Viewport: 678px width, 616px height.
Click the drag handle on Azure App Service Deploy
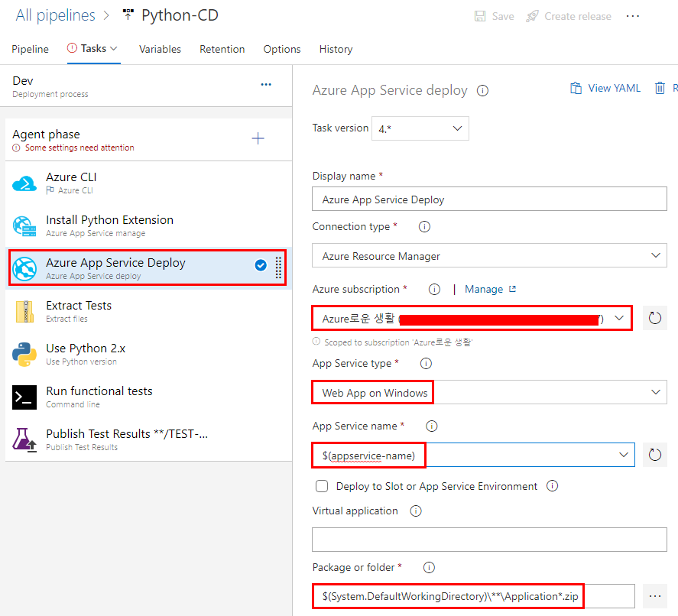(278, 267)
